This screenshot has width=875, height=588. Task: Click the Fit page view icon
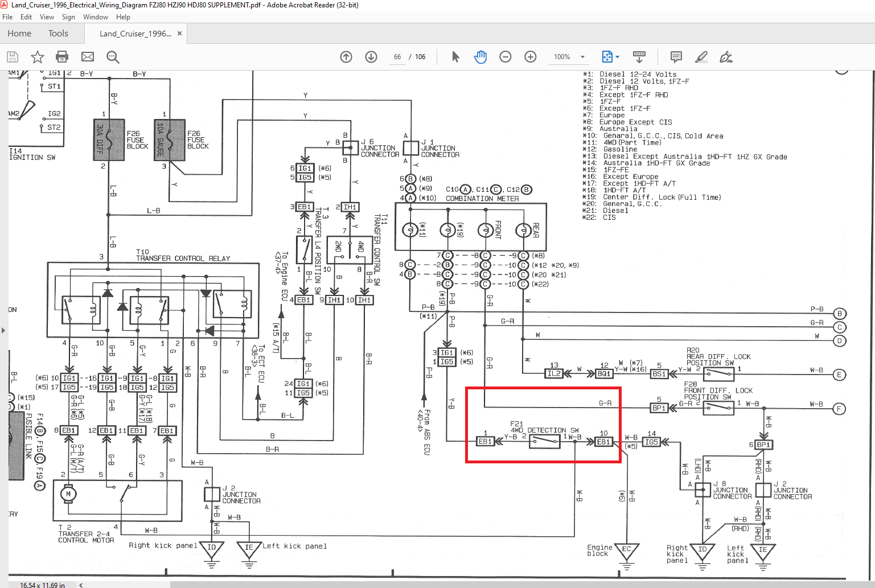point(607,57)
